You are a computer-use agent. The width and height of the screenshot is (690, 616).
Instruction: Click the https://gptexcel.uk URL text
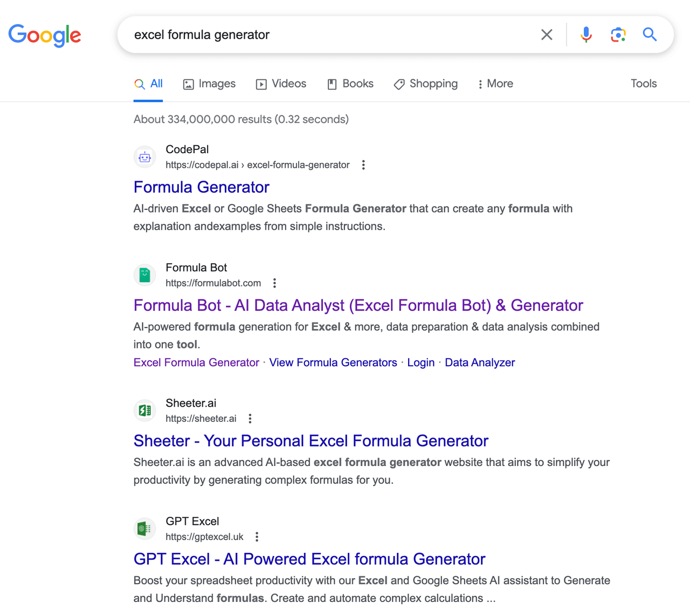pos(205,537)
